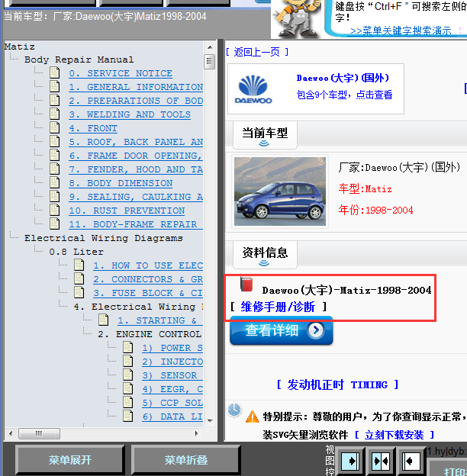Click document icon beside 11. BODY-FRAME REPAIR
The image size is (467, 476).
tap(55, 224)
